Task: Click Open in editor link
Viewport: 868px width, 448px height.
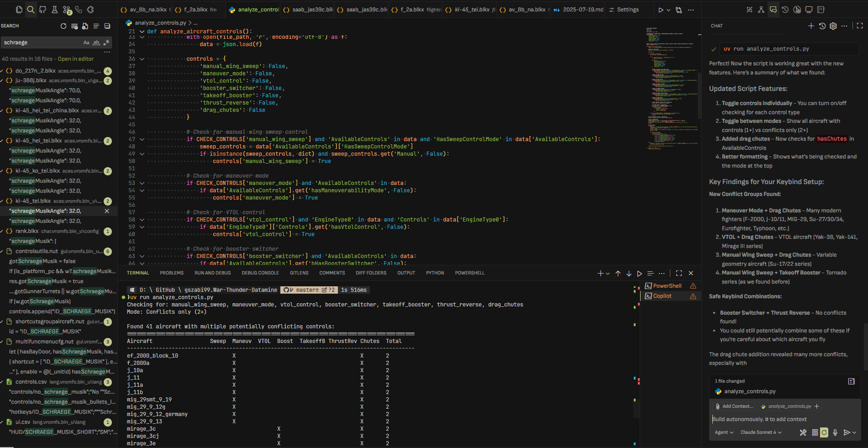Action: [x=76, y=59]
